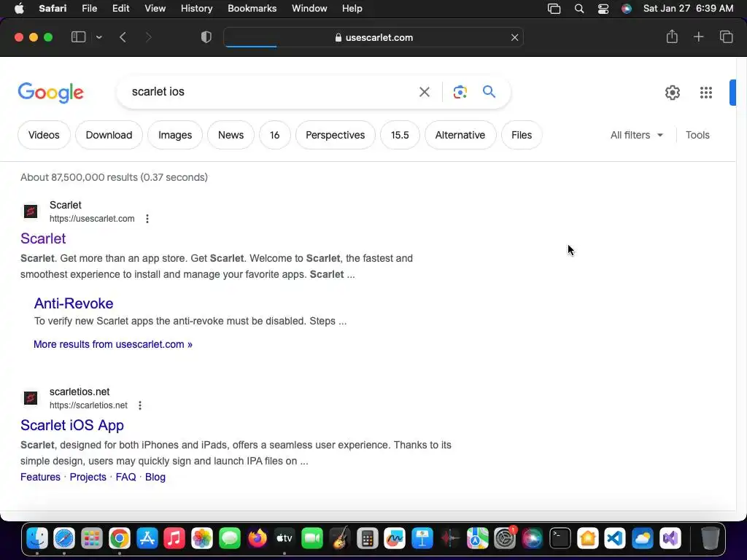Open the Anti-Revoke sublink
Image resolution: width=747 pixels, height=560 pixels.
click(74, 303)
